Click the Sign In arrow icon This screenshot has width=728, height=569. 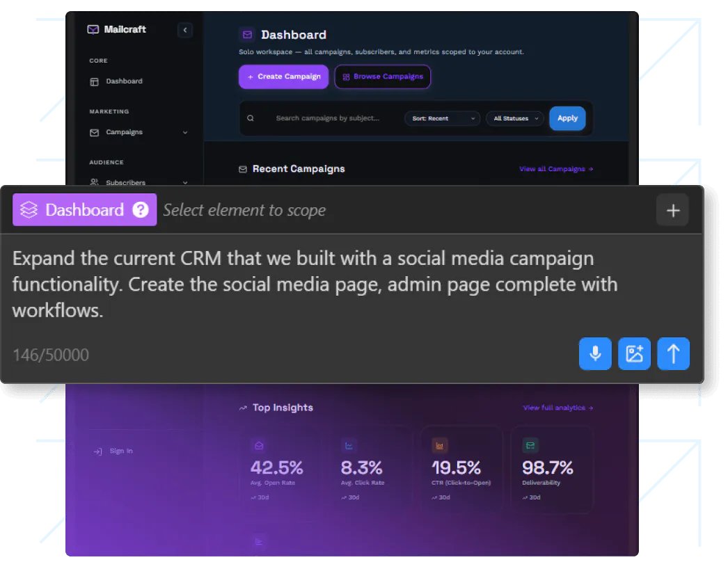pos(97,451)
